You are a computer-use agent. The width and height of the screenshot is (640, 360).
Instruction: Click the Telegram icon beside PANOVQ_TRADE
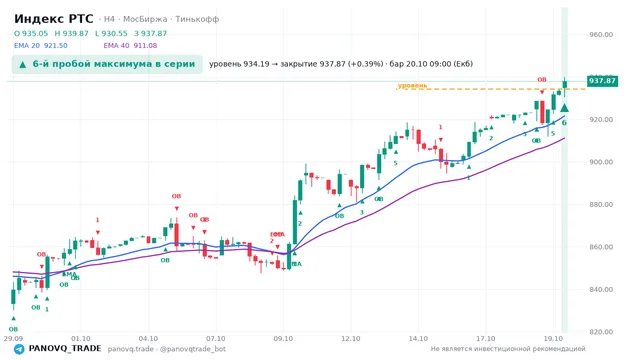click(x=19, y=349)
